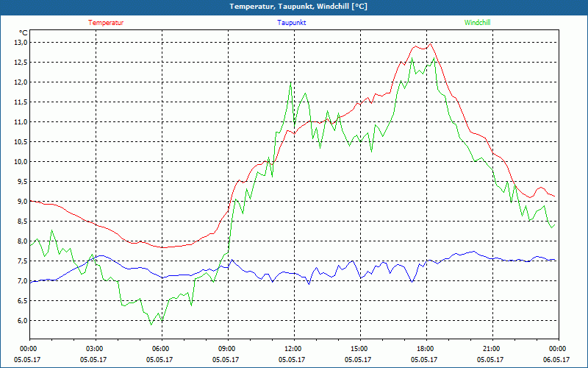Click the 9,0 y-axis value
Screen dimensions: 588x368
pos(23,202)
